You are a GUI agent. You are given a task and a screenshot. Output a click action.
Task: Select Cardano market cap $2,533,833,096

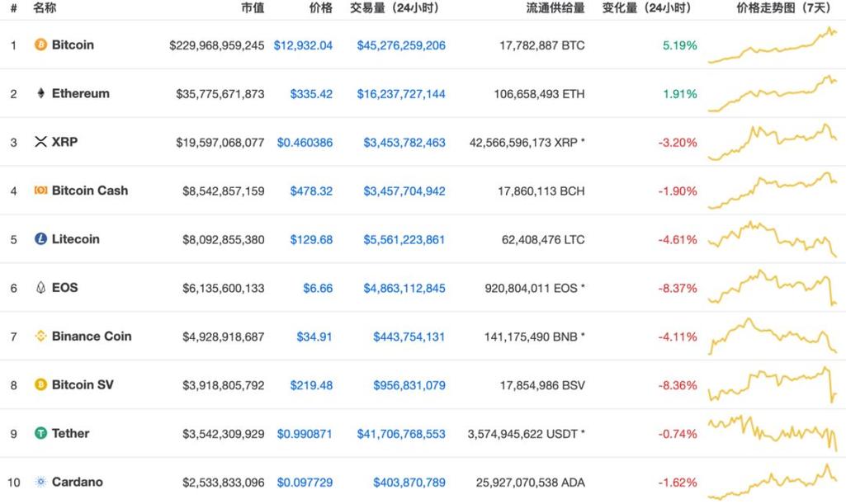[224, 482]
